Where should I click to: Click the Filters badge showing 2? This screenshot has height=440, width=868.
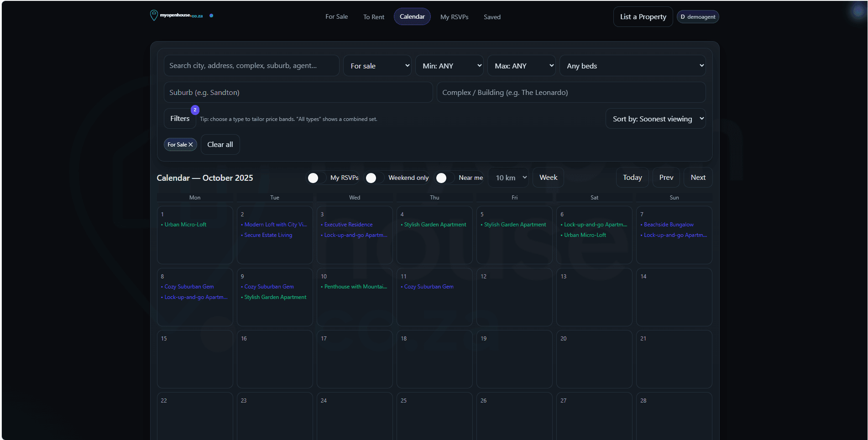(195, 110)
